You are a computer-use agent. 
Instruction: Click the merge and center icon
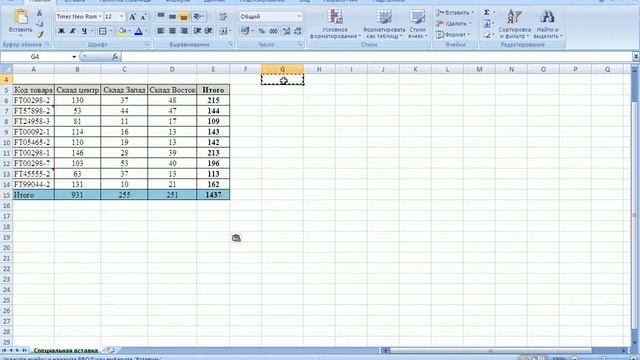click(223, 31)
